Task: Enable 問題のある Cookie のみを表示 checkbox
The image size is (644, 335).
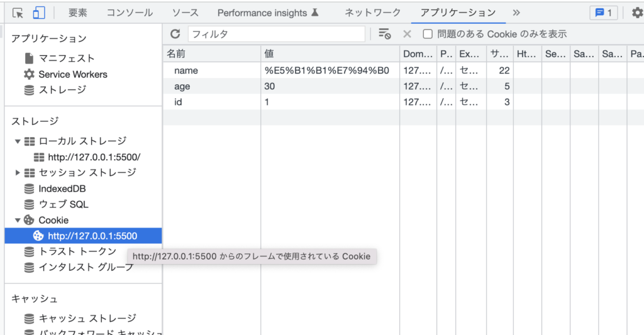Action: click(428, 34)
